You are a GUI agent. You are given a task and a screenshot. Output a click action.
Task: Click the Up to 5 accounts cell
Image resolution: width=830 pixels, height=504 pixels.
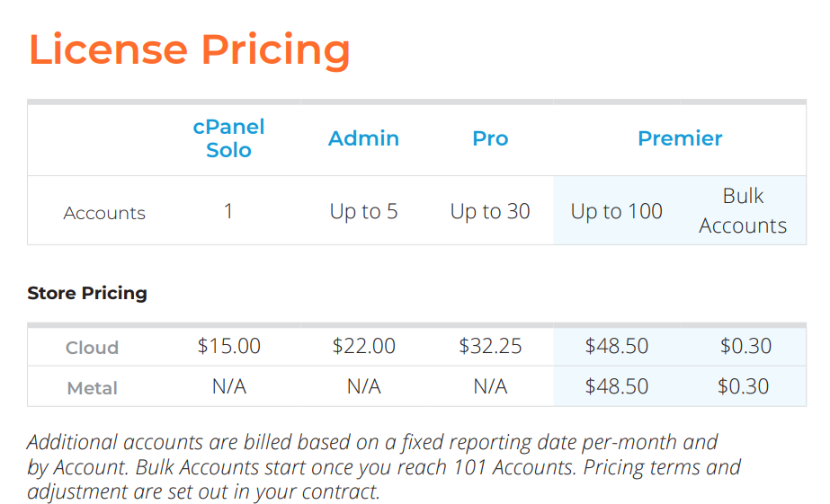[363, 211]
